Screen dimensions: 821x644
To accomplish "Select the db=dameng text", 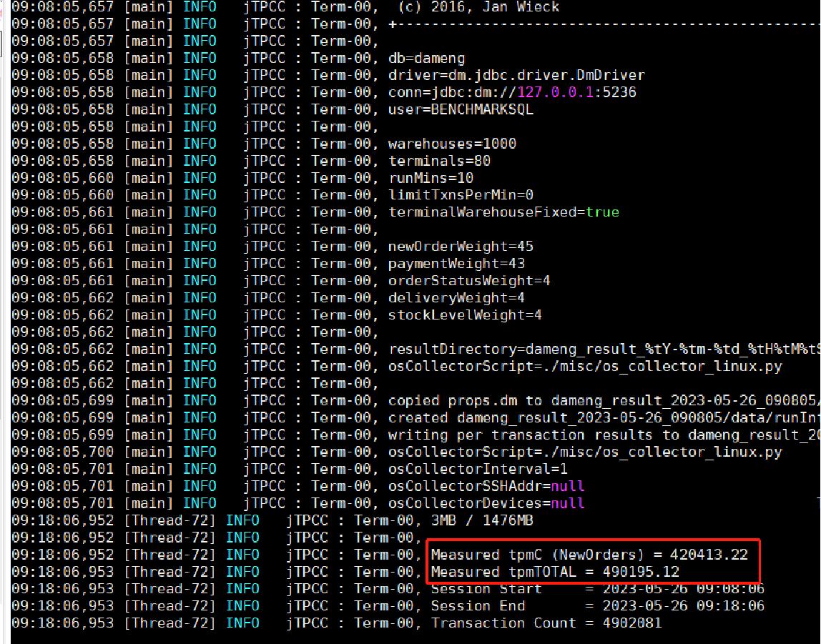I will [426, 58].
